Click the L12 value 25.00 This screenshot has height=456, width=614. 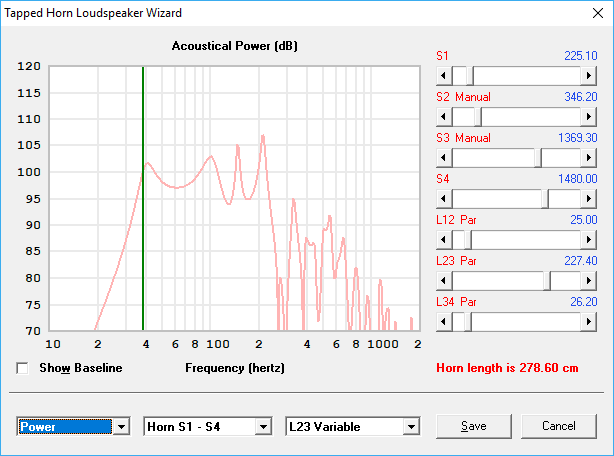point(583,220)
